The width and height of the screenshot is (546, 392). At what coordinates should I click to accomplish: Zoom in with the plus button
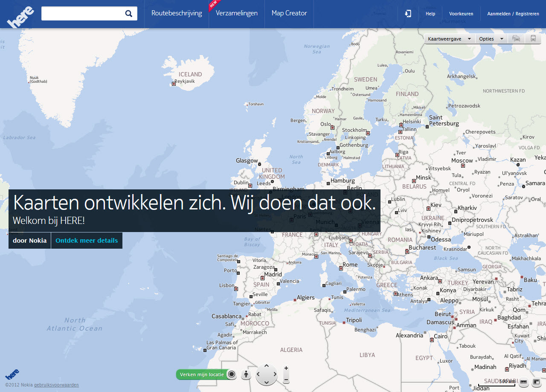286,368
